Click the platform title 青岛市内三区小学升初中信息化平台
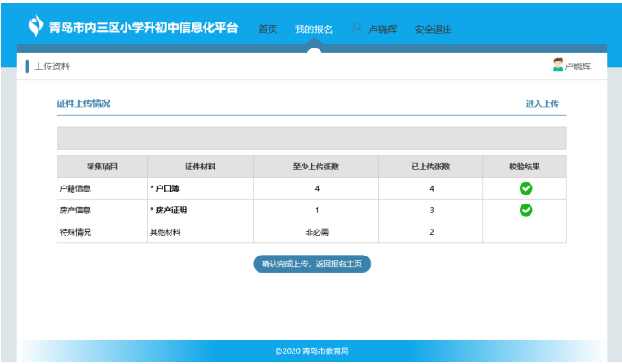622x364 pixels. [x=144, y=28]
